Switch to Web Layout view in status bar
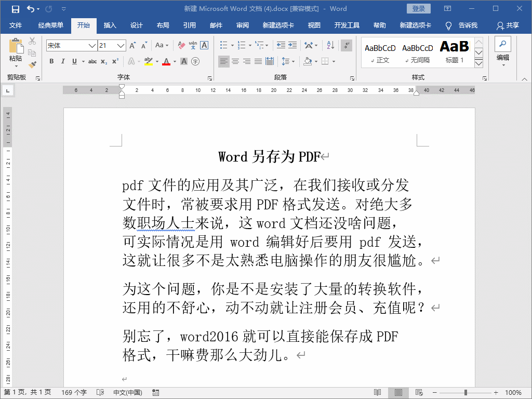 [x=419, y=393]
